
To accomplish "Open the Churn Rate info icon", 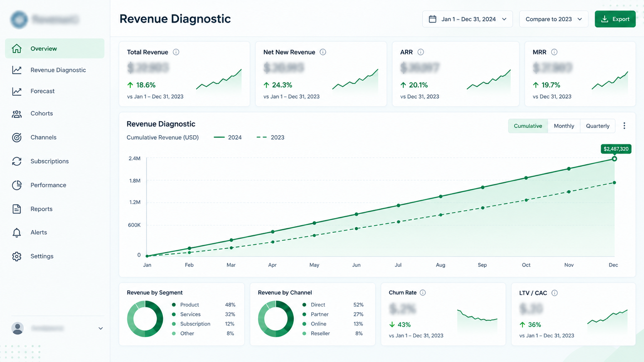I will [423, 293].
